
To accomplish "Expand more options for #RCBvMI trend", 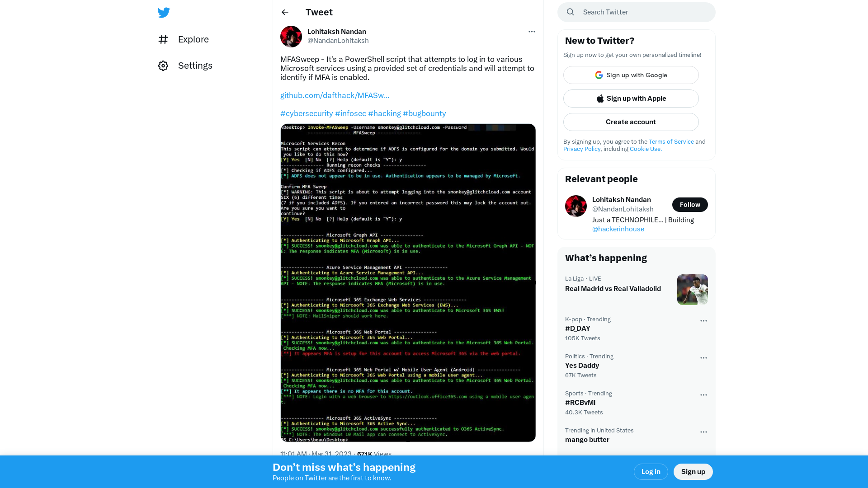I will (703, 394).
